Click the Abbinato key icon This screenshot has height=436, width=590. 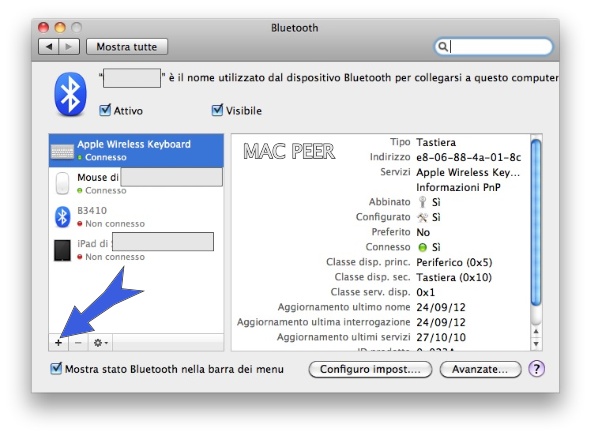[422, 202]
